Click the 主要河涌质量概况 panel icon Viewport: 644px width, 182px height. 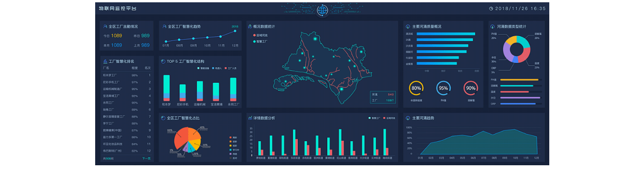pyautogui.click(x=407, y=26)
